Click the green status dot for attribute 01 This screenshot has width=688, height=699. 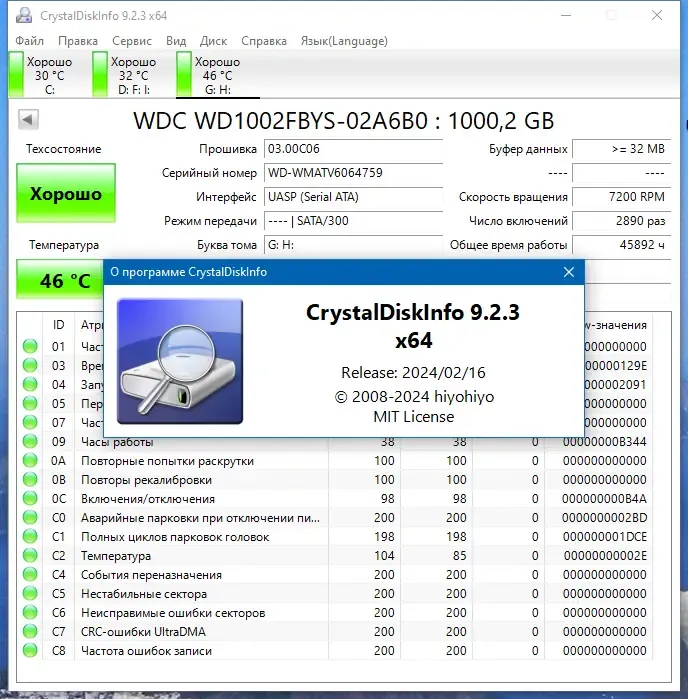[x=30, y=346]
